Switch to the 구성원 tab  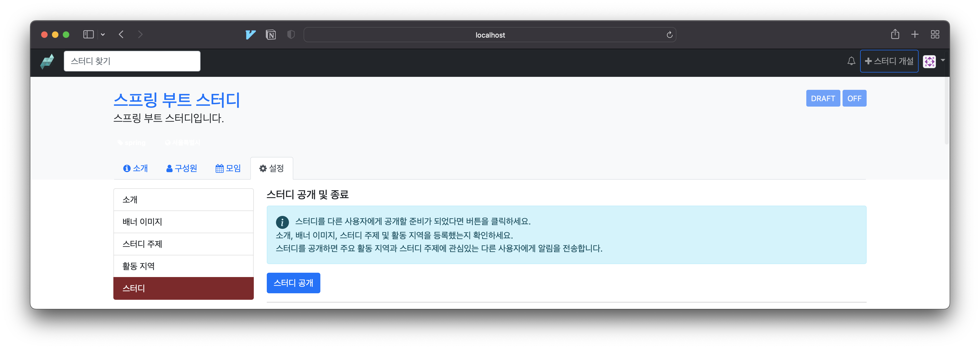pyautogui.click(x=182, y=168)
